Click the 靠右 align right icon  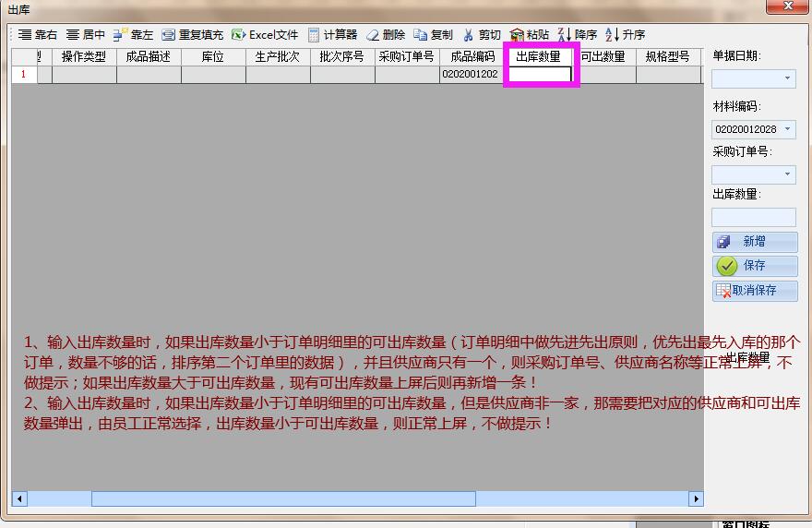(x=25, y=35)
